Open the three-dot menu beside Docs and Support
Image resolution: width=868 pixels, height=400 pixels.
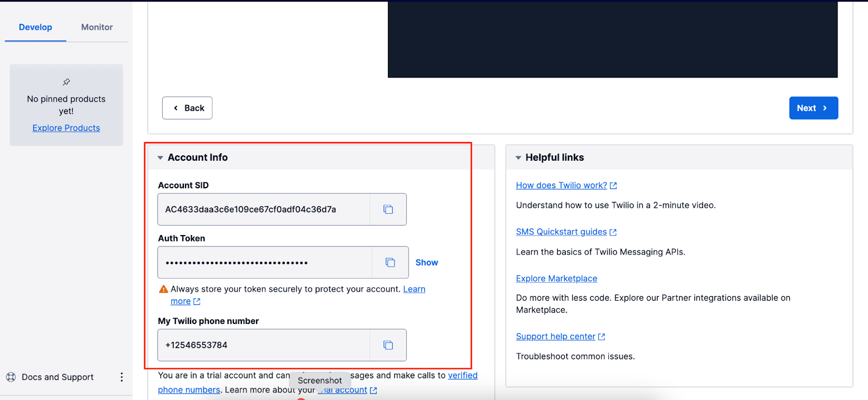(122, 377)
